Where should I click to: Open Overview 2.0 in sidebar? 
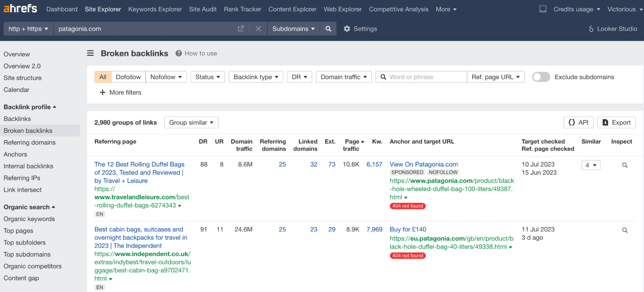pyautogui.click(x=22, y=66)
